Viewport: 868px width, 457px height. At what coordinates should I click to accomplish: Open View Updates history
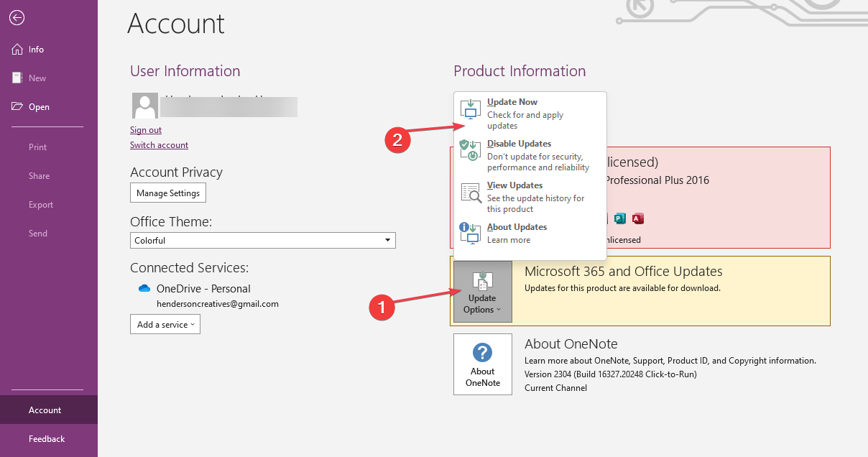tap(530, 197)
